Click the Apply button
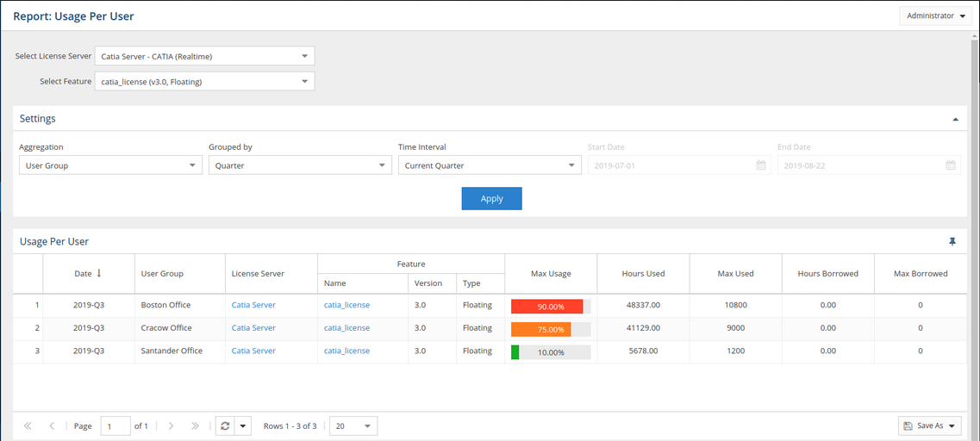Viewport: 980px width, 441px height. point(492,199)
